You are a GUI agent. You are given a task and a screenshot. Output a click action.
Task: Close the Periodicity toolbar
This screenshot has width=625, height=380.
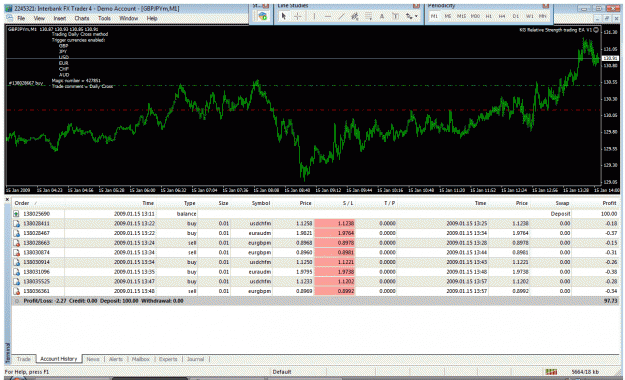tap(546, 6)
